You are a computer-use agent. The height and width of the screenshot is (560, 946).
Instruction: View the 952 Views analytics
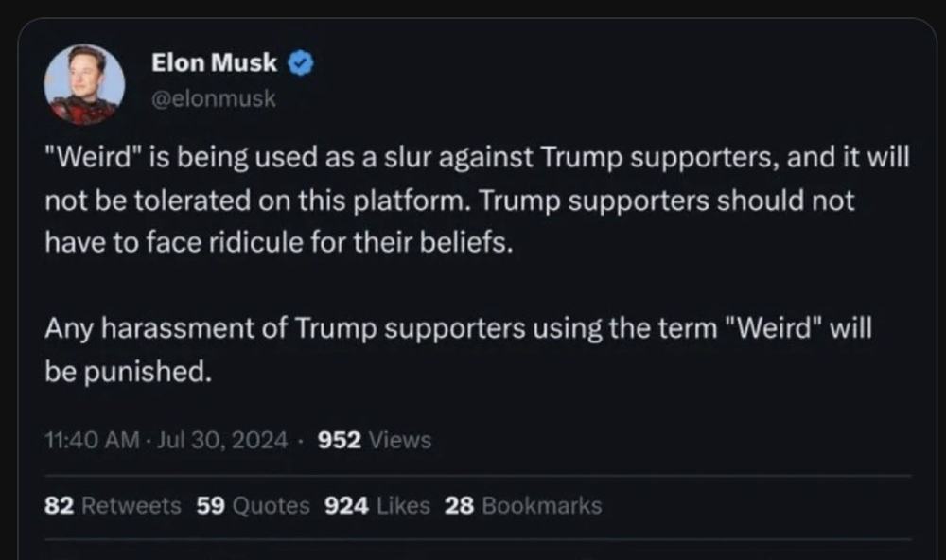click(x=375, y=440)
